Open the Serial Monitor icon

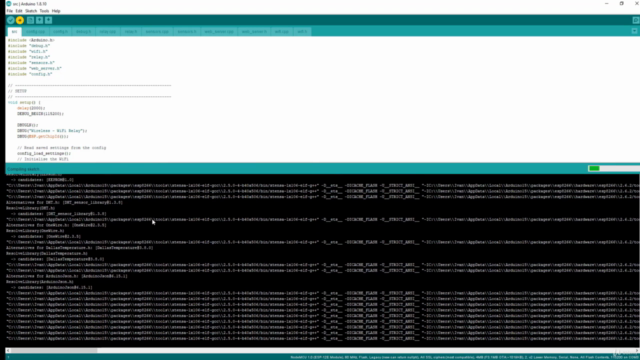(x=636, y=20)
